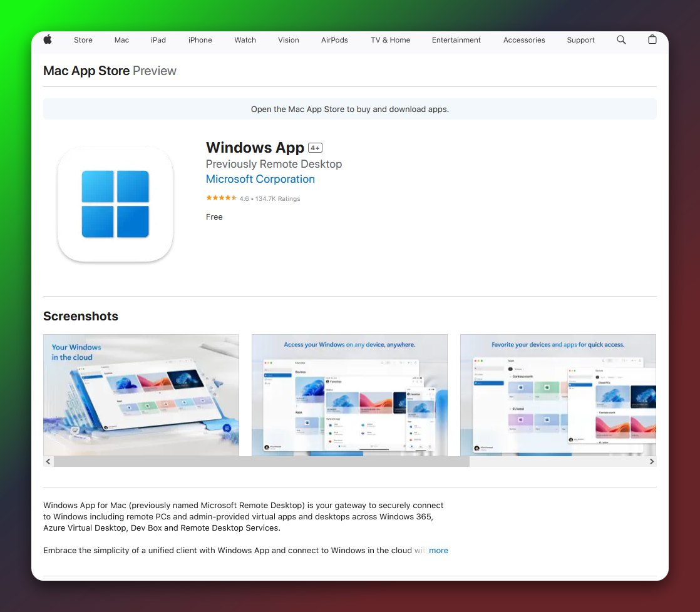Open 'Favorite your devices' screenshot thumbnail
Image resolution: width=700 pixels, height=612 pixels.
(558, 395)
